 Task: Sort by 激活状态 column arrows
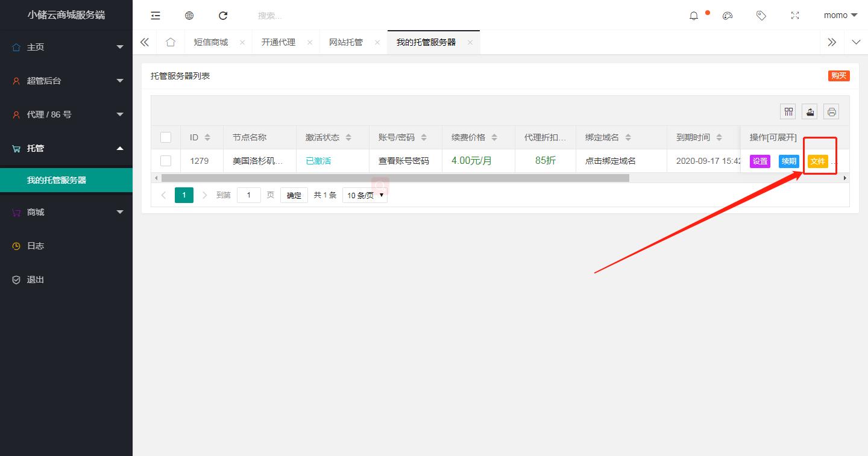tap(348, 137)
